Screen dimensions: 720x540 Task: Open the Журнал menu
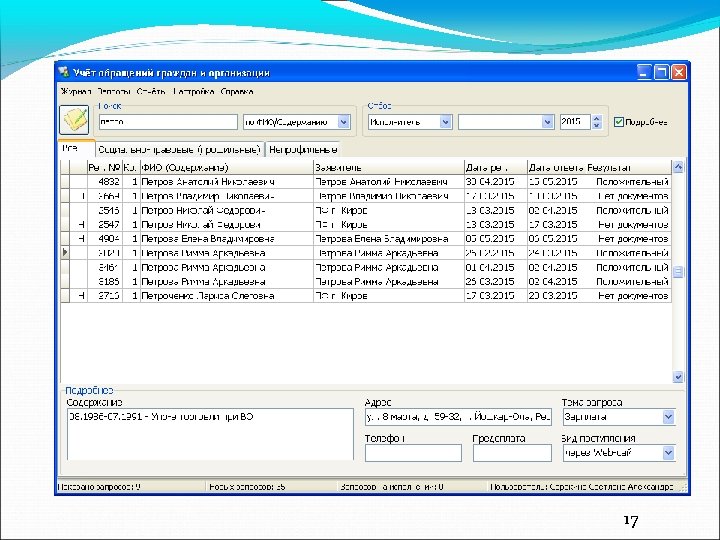[x=76, y=91]
